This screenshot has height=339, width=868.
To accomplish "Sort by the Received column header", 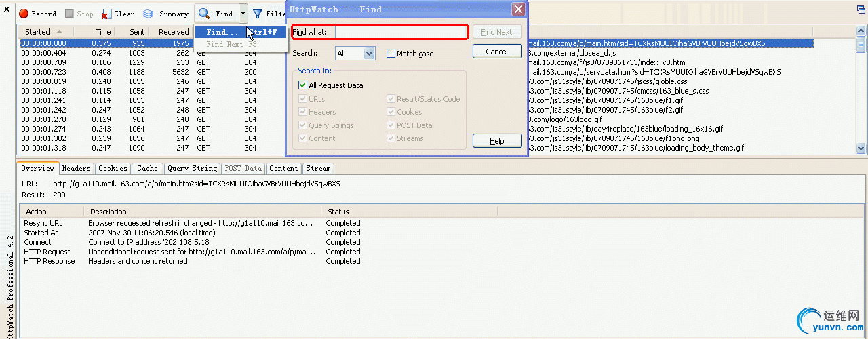I will tap(170, 32).
